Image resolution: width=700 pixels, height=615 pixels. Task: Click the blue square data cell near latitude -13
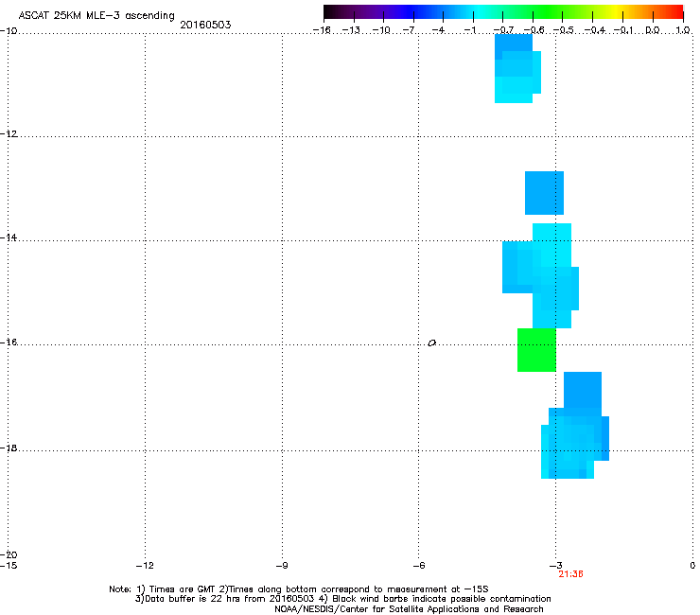coord(544,193)
